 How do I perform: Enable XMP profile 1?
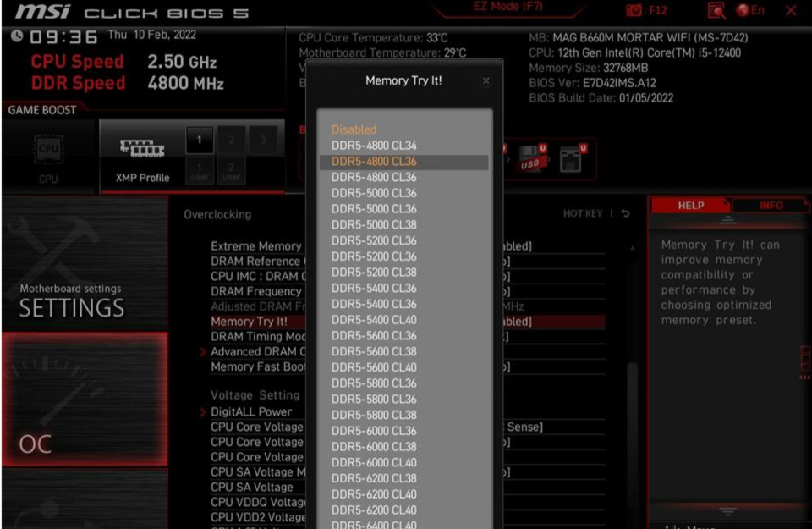pyautogui.click(x=200, y=140)
